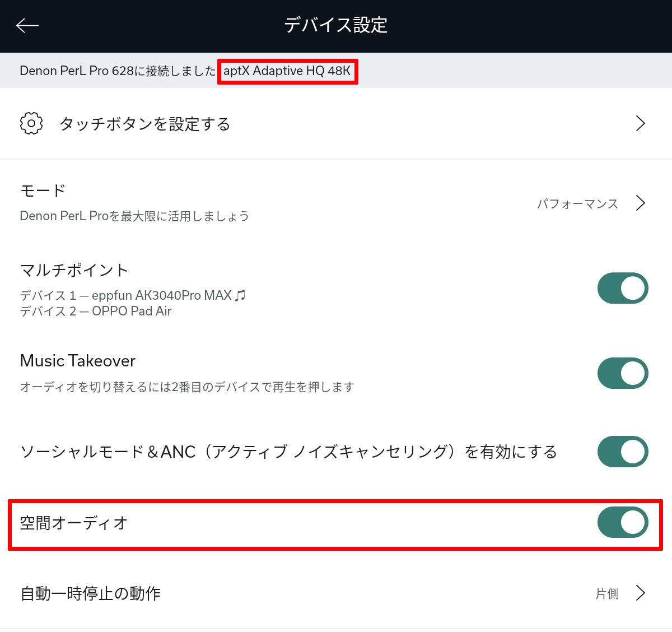Click Denon PerL Proを最大限に活用しましょう description
The width and height of the screenshot is (672, 632).
tap(134, 216)
